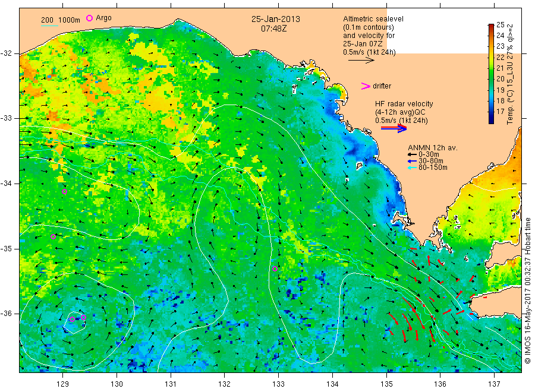Click the 'Argo' legend label
Image resolution: width=535 pixels, height=392 pixels.
[103, 18]
